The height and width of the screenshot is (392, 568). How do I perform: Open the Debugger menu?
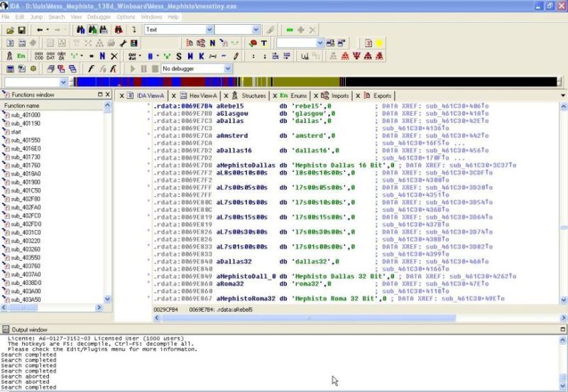point(99,17)
